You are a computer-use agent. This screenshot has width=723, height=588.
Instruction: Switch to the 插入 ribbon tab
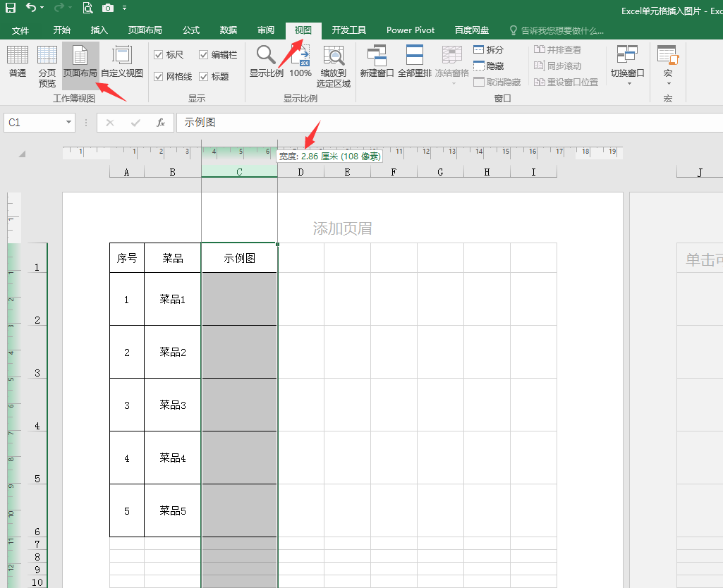point(99,30)
